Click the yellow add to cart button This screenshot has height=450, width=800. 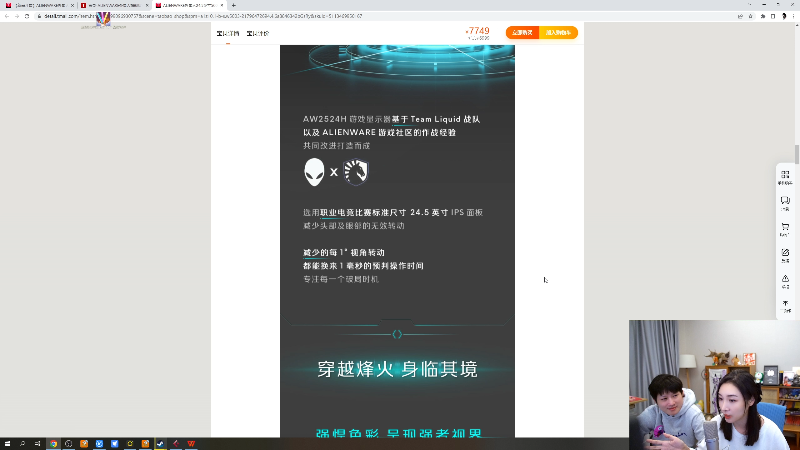pos(558,33)
